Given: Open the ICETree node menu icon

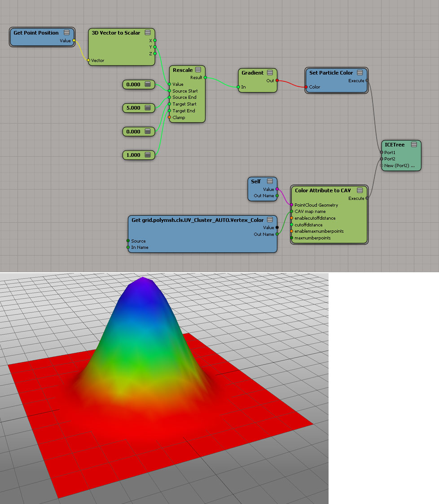Looking at the screenshot, I should coord(414,145).
